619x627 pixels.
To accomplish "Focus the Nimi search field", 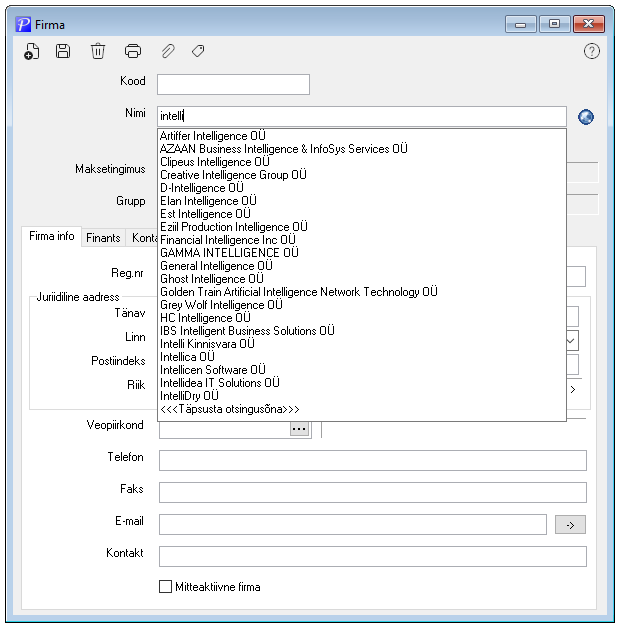I will click(x=362, y=116).
